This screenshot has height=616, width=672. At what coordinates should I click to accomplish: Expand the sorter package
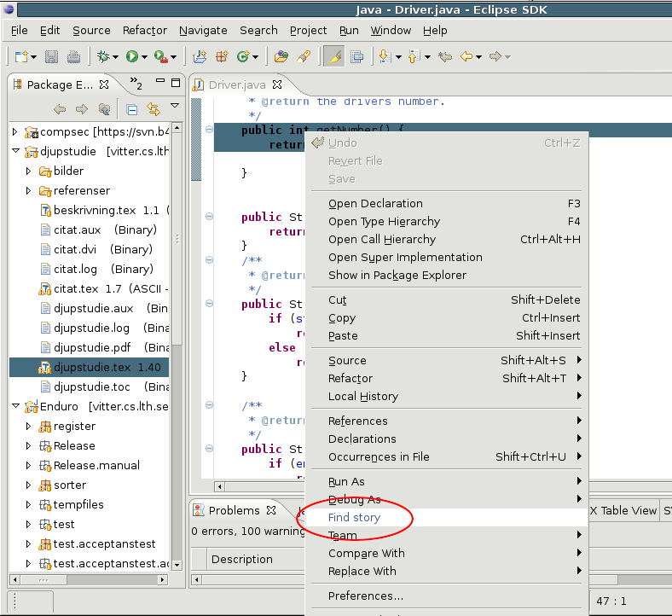[28, 485]
